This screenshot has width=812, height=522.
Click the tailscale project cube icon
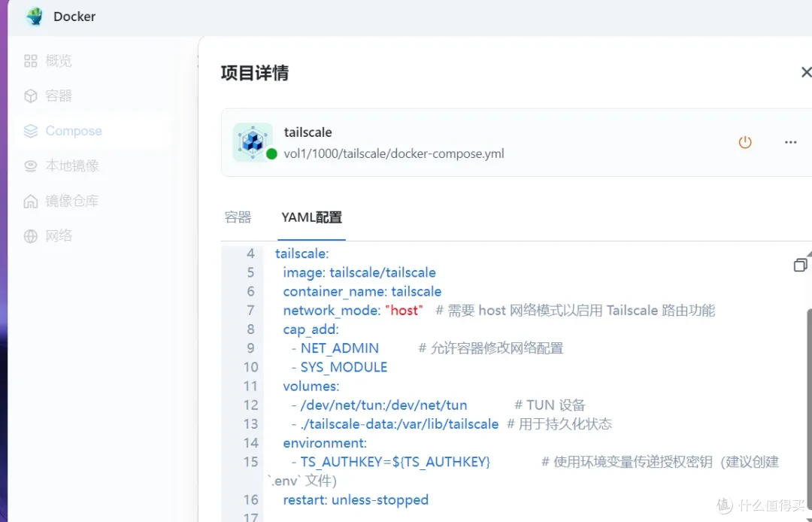click(x=253, y=141)
